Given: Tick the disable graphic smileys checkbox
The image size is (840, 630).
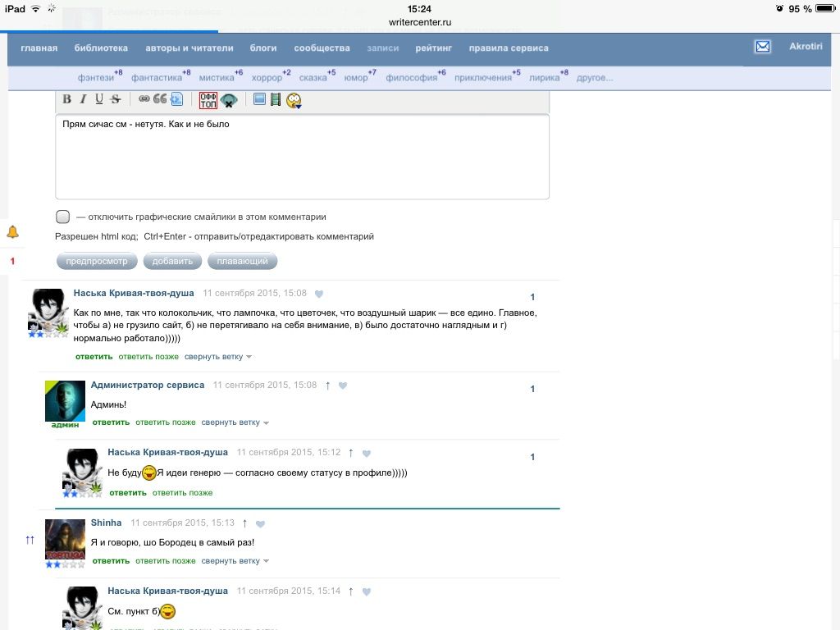Looking at the screenshot, I should (x=62, y=217).
